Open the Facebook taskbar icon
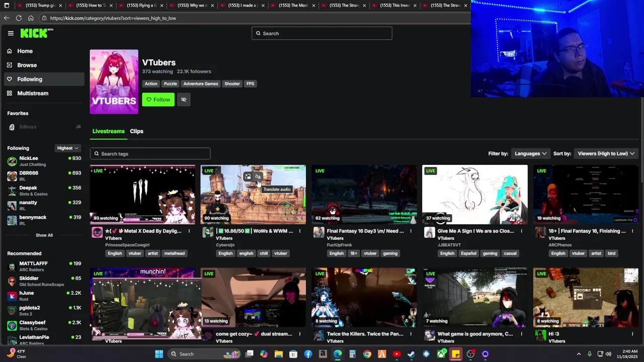Image resolution: width=644 pixels, height=362 pixels. 308,354
